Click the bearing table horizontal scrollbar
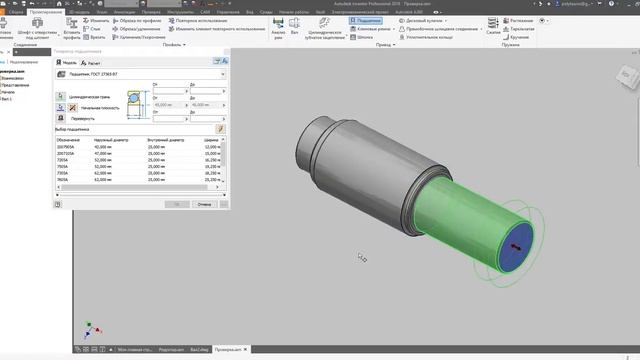This screenshot has width=640, height=360. (134, 187)
